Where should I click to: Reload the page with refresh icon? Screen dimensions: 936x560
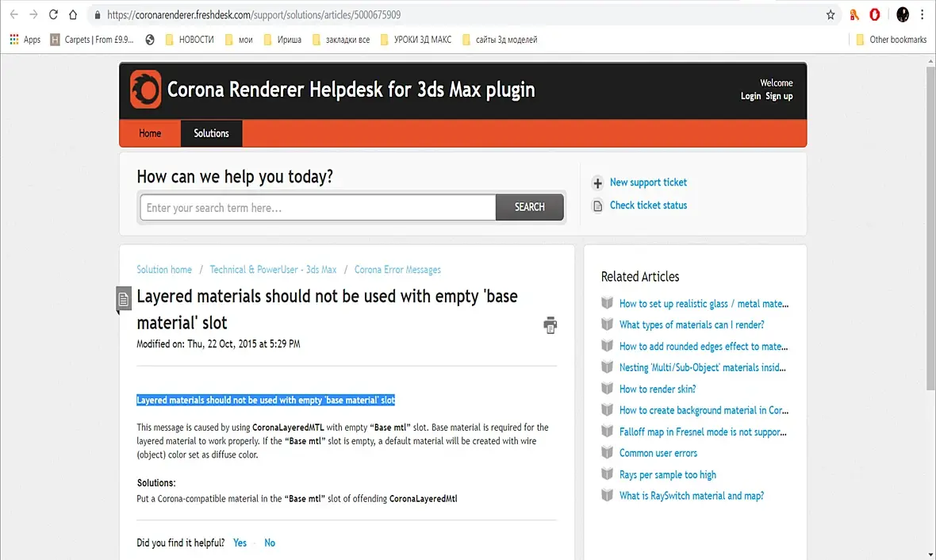click(53, 14)
